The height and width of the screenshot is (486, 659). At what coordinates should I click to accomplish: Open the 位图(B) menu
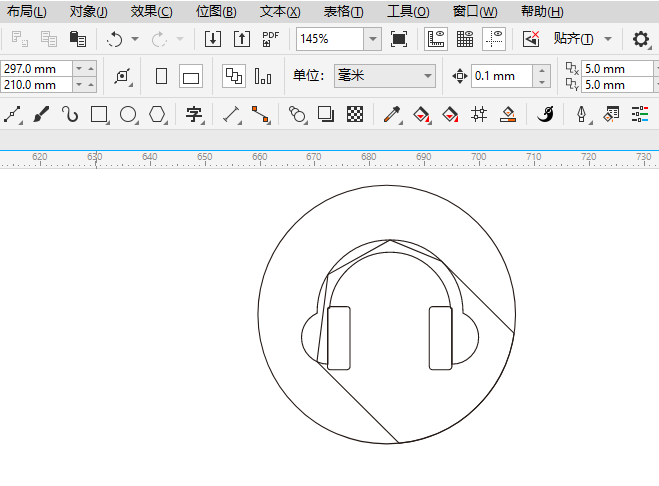216,12
